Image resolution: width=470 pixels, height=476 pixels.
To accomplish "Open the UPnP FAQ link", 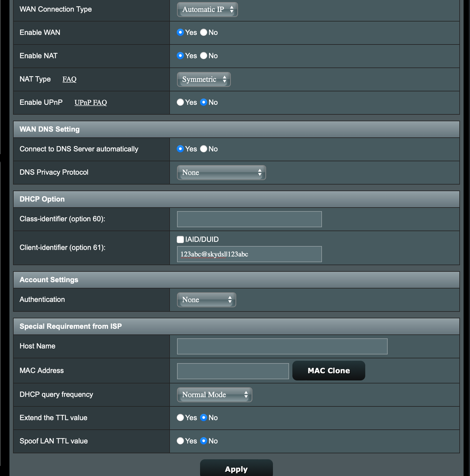I will tap(90, 102).
